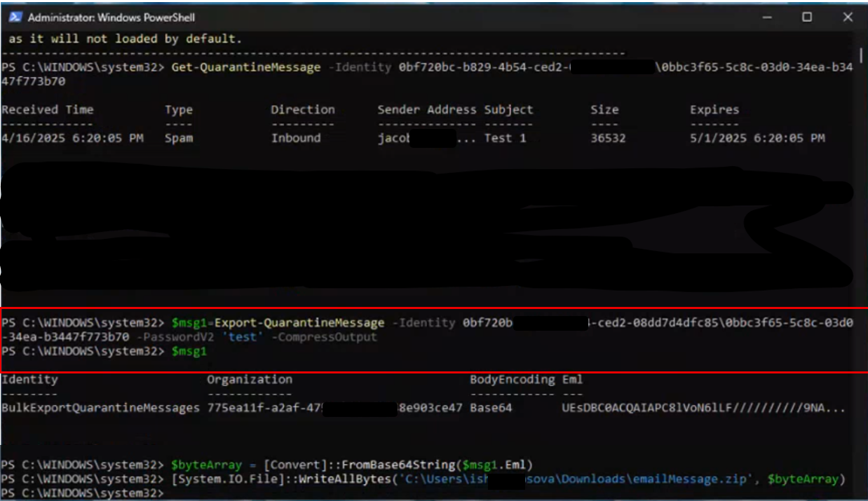Click the Get-QuarantineMessage command text

point(245,67)
